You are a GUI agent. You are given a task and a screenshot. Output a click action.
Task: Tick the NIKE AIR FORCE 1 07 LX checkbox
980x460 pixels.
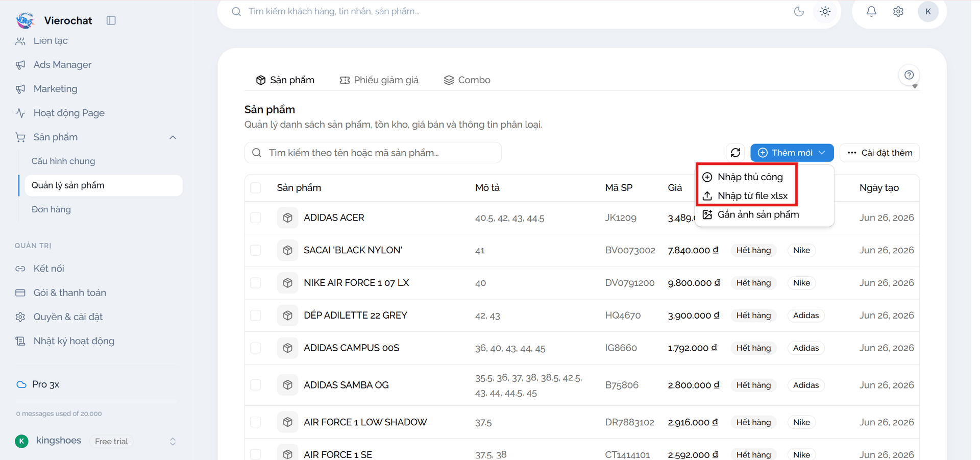256,283
